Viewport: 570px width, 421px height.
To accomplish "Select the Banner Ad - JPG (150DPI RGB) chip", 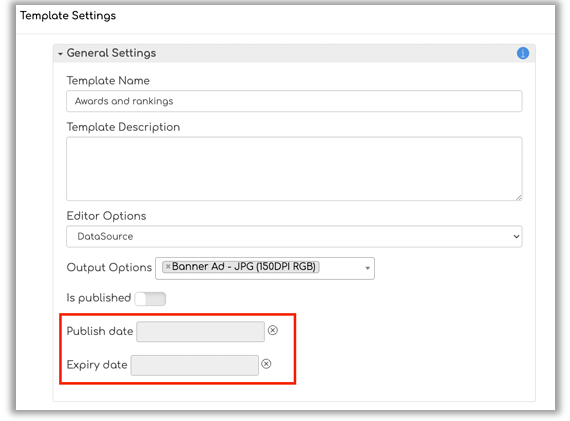I will [241, 266].
